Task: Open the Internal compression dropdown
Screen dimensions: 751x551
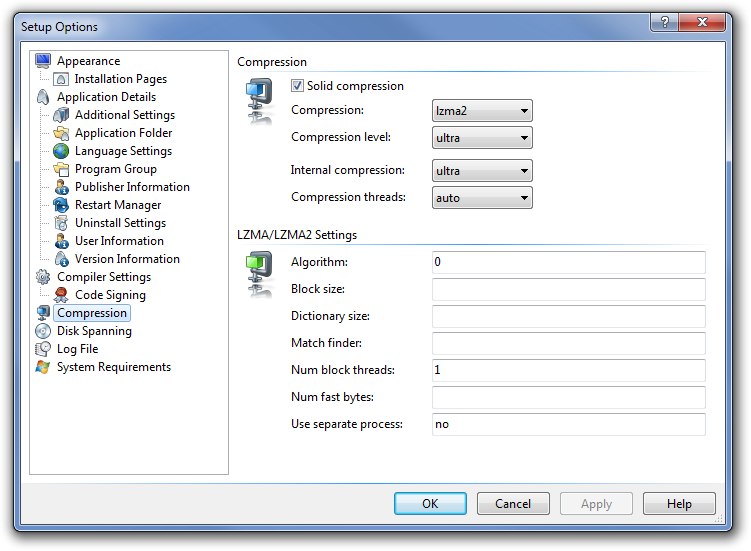Action: tap(482, 171)
